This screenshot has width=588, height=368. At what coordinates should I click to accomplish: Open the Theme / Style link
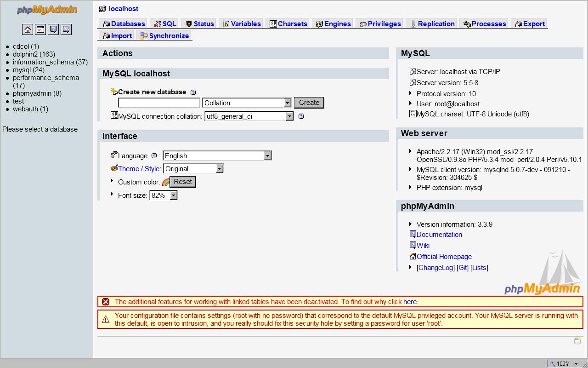pyautogui.click(x=139, y=169)
